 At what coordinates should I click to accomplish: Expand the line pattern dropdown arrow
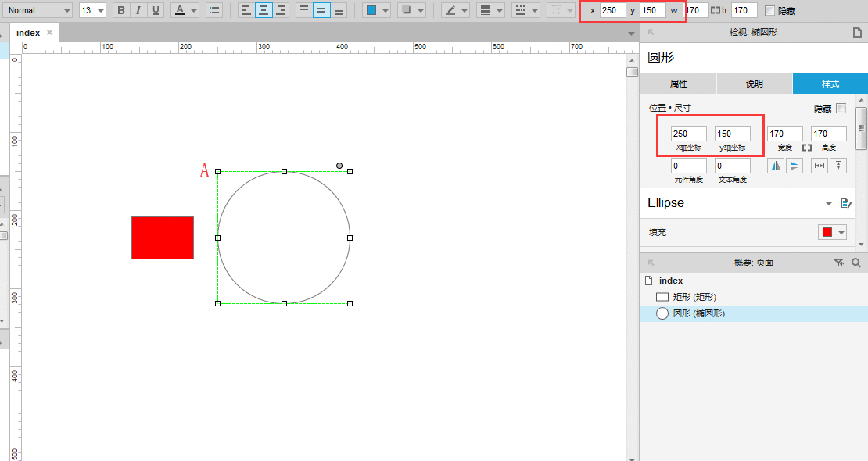534,10
